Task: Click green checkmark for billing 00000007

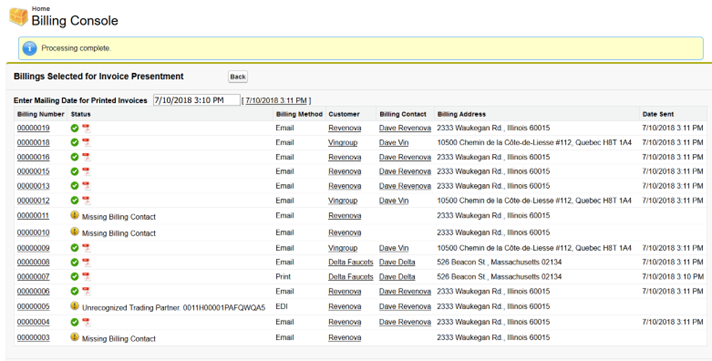Action: click(x=74, y=277)
